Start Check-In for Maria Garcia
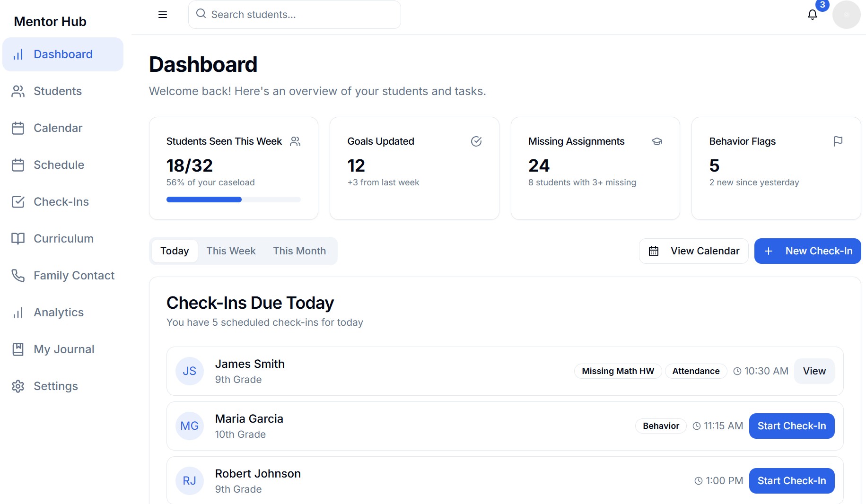 (791, 426)
